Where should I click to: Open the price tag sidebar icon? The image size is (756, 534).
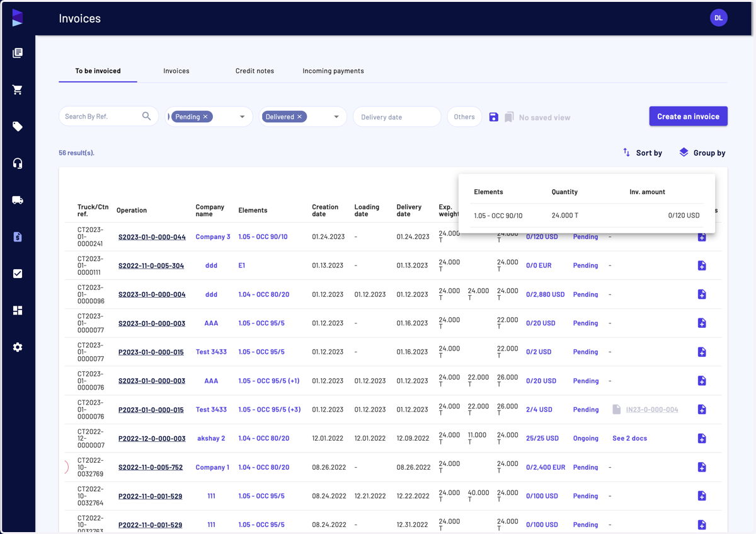pyautogui.click(x=18, y=127)
